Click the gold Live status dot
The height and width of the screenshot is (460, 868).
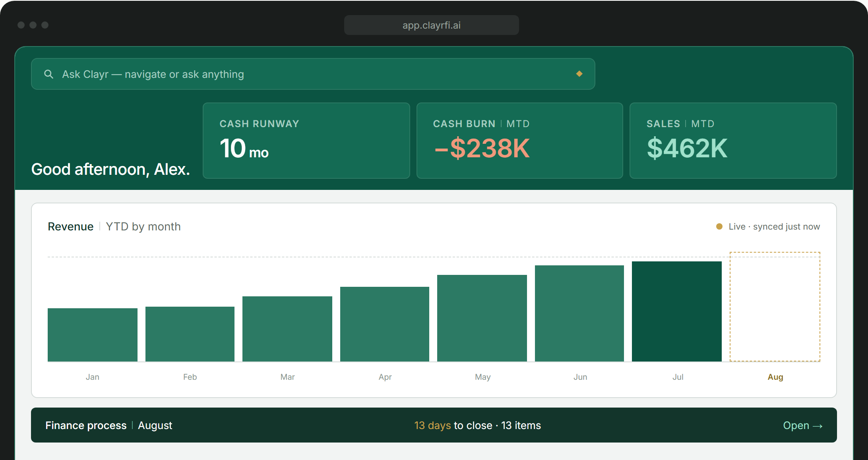719,226
